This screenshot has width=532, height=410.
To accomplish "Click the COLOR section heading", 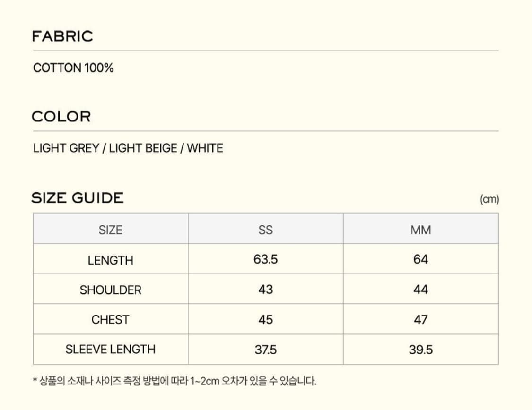I will (x=61, y=117).
